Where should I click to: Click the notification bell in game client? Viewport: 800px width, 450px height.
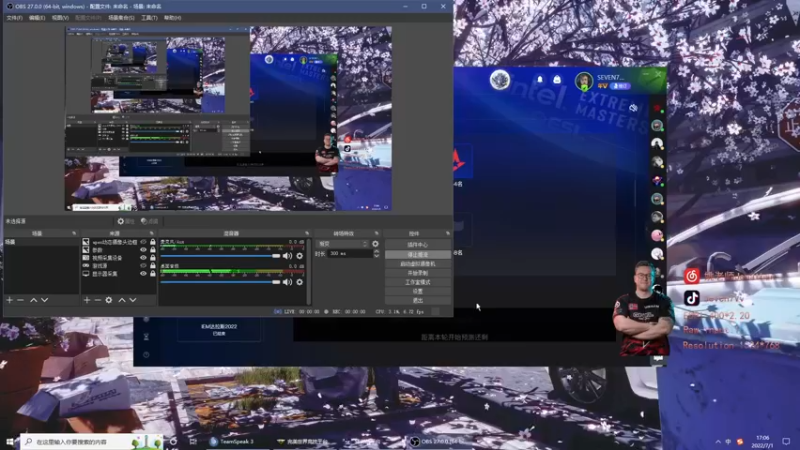(x=540, y=80)
